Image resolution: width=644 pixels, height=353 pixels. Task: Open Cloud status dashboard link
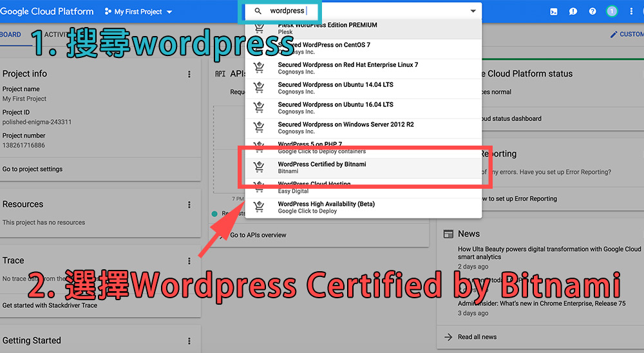pos(512,119)
